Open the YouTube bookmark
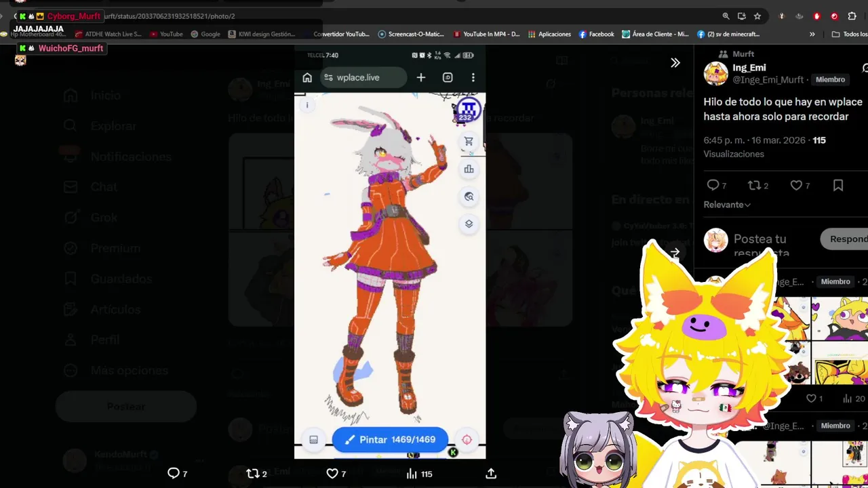Screen dimensions: 868x488 167,34
